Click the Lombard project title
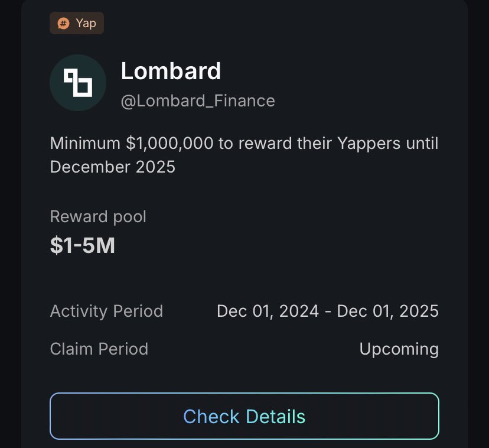Screen dimensions: 489x448 [x=171, y=71]
